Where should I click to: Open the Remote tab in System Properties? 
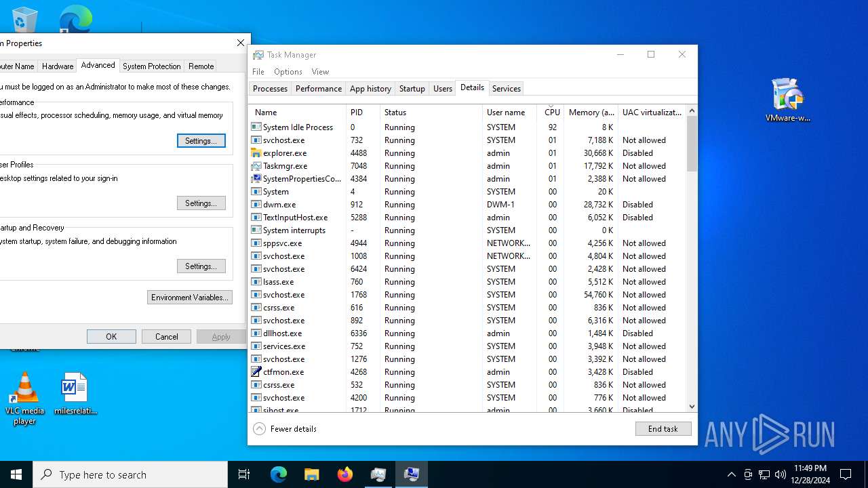pos(201,66)
